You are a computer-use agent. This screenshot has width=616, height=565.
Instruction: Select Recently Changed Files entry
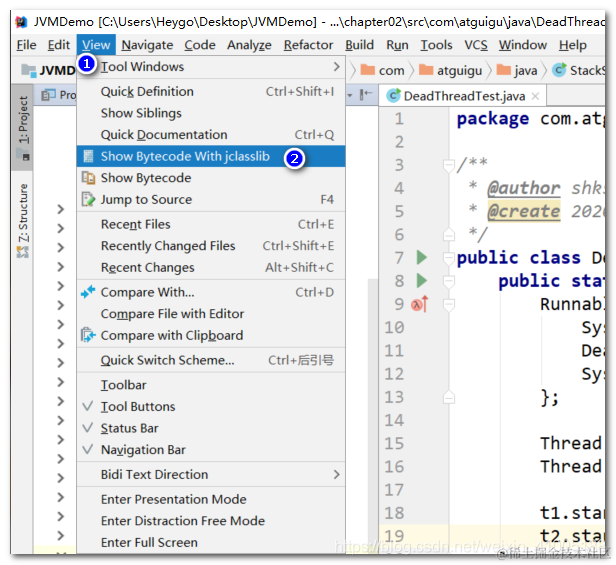(211, 246)
